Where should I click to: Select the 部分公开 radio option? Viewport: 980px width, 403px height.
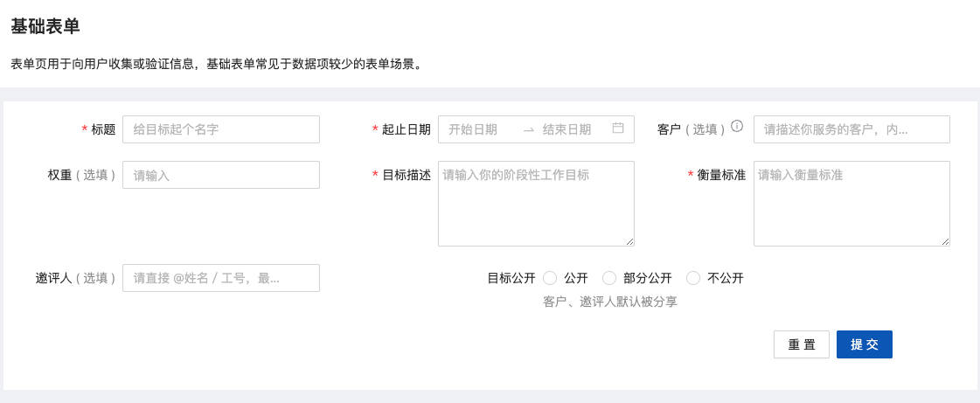[609, 278]
